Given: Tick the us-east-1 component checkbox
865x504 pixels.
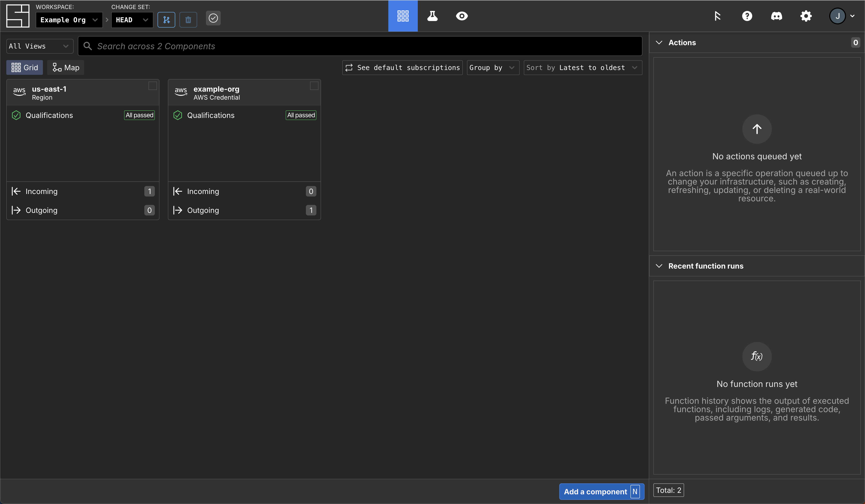Looking at the screenshot, I should pyautogui.click(x=152, y=86).
